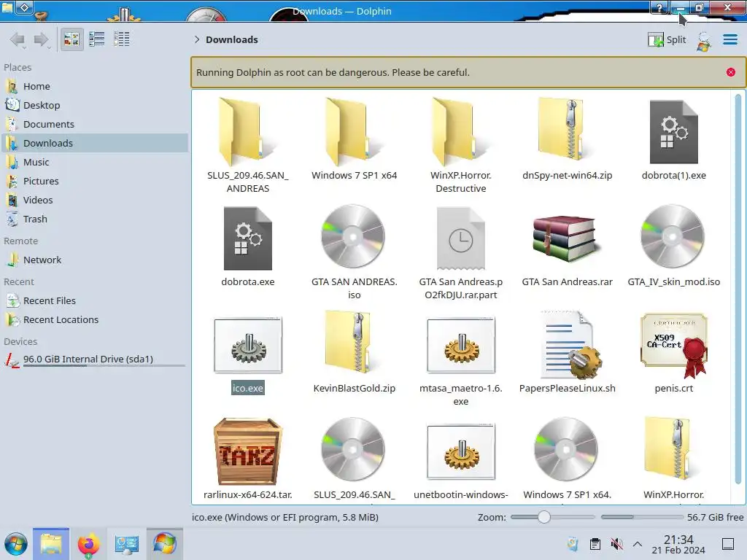Select Windows 7 SP1 x64 folder
Screen dimensions: 747x560
[354, 139]
